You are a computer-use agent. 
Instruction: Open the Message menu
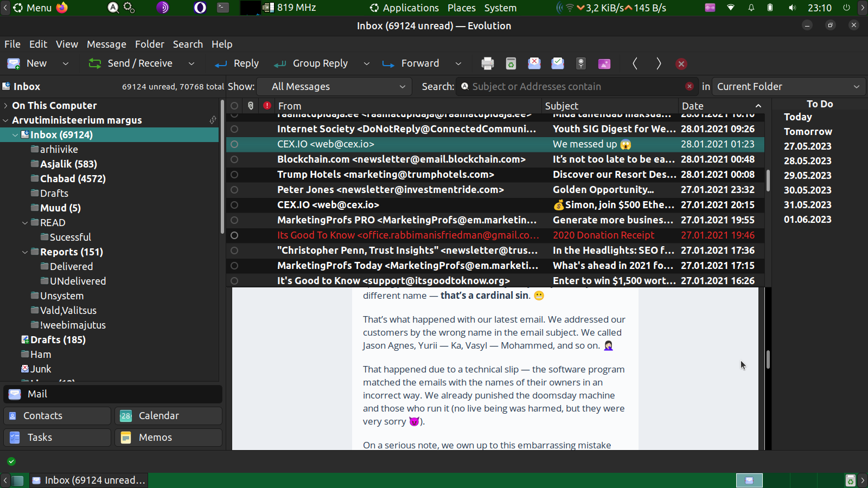[x=106, y=44]
